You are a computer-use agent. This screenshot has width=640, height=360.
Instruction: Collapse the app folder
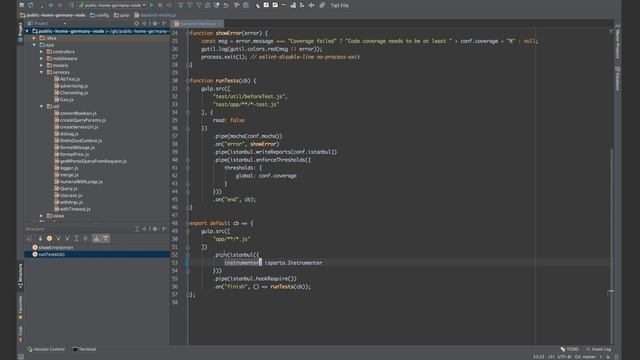pos(34,45)
